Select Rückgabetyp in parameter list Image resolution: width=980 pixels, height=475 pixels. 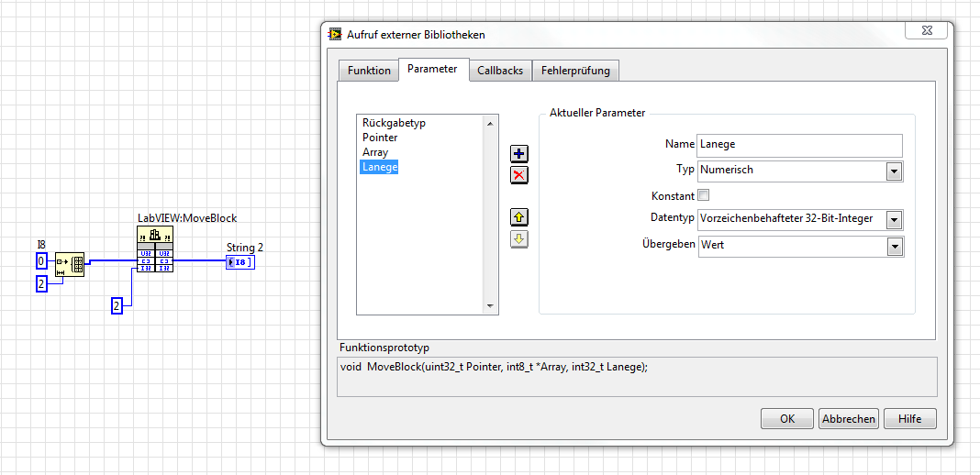(394, 123)
